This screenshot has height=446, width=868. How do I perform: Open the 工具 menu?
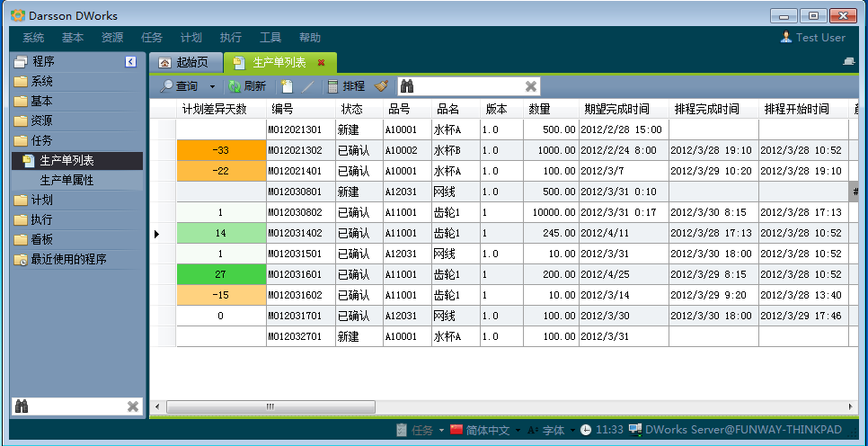tap(270, 38)
